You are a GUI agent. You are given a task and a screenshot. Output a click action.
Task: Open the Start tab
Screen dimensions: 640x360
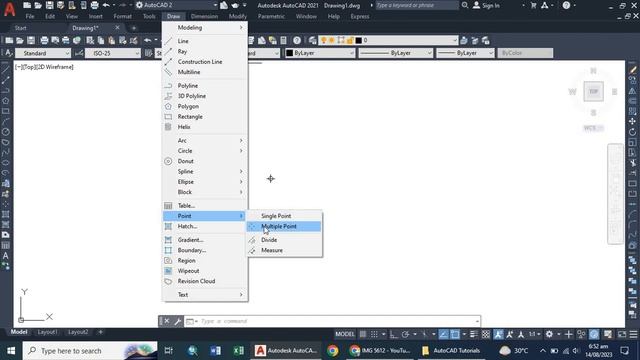[x=20, y=28]
